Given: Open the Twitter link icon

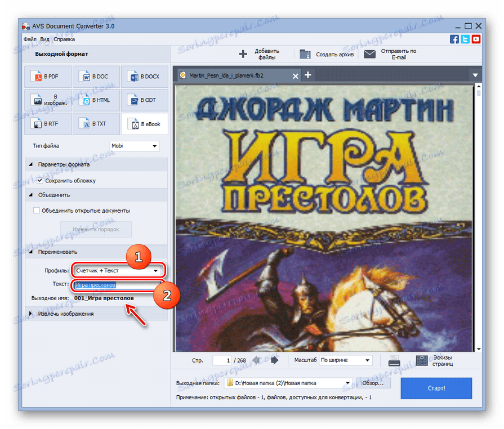Looking at the screenshot, I should point(465,39).
